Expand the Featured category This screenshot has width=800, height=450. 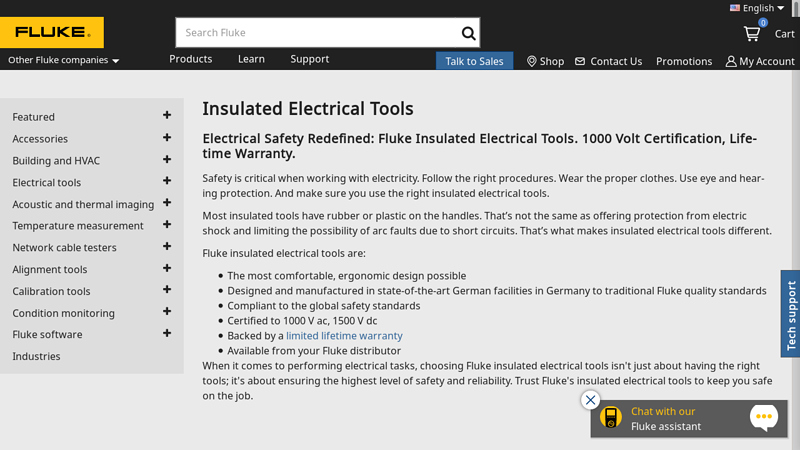[x=167, y=115]
